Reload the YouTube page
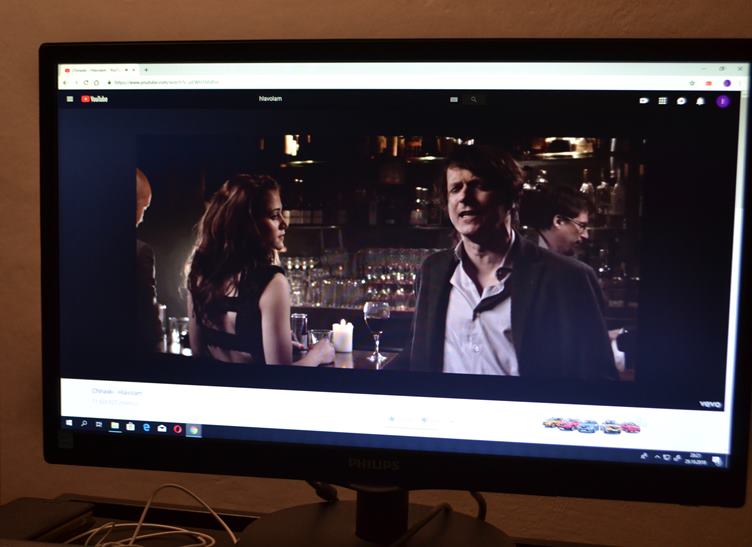This screenshot has width=752, height=547. pyautogui.click(x=86, y=82)
